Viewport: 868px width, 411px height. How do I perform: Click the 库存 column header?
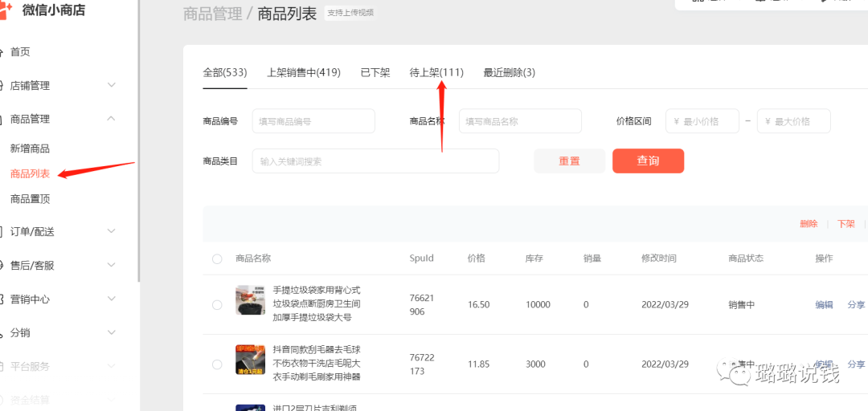[x=534, y=258]
